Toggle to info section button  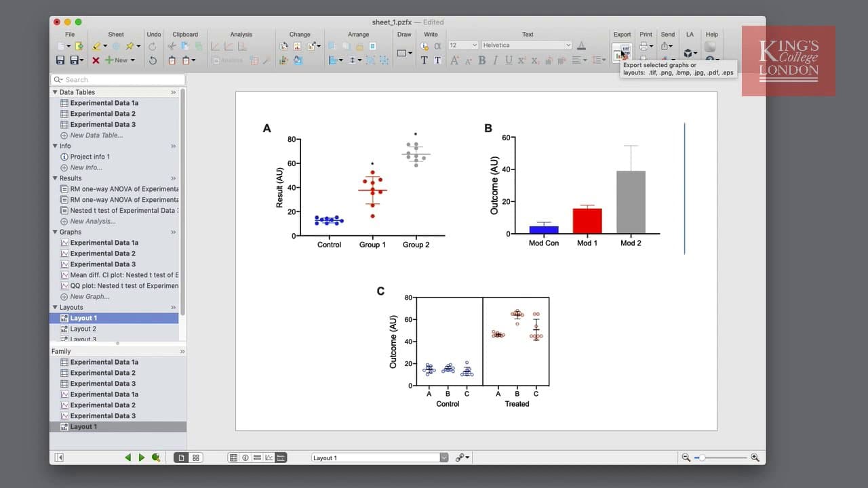[245, 457]
